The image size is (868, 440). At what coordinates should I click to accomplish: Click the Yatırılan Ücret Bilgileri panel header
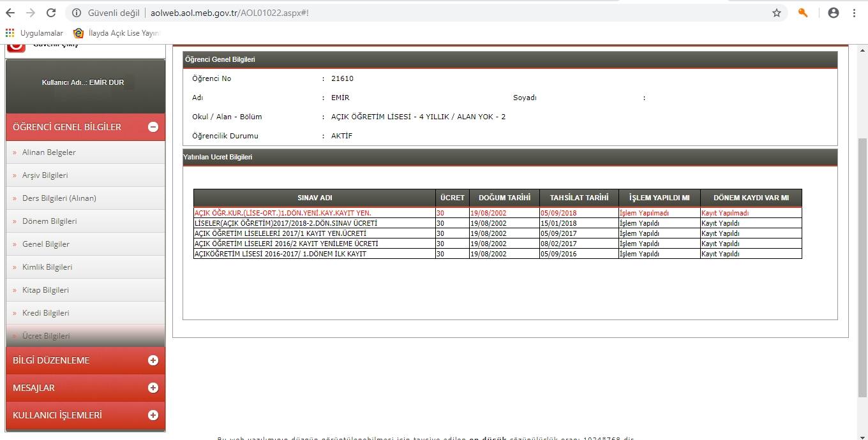pos(510,157)
